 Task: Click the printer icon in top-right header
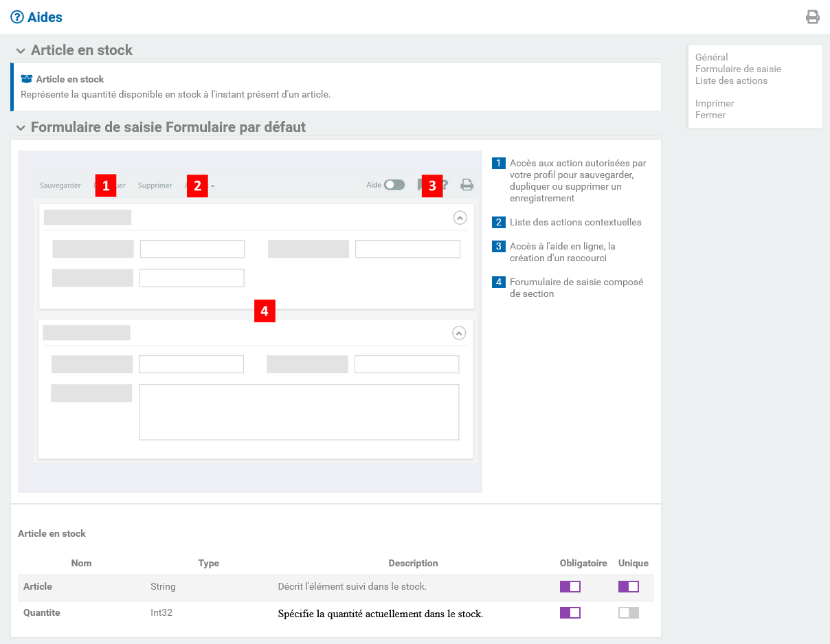[812, 17]
